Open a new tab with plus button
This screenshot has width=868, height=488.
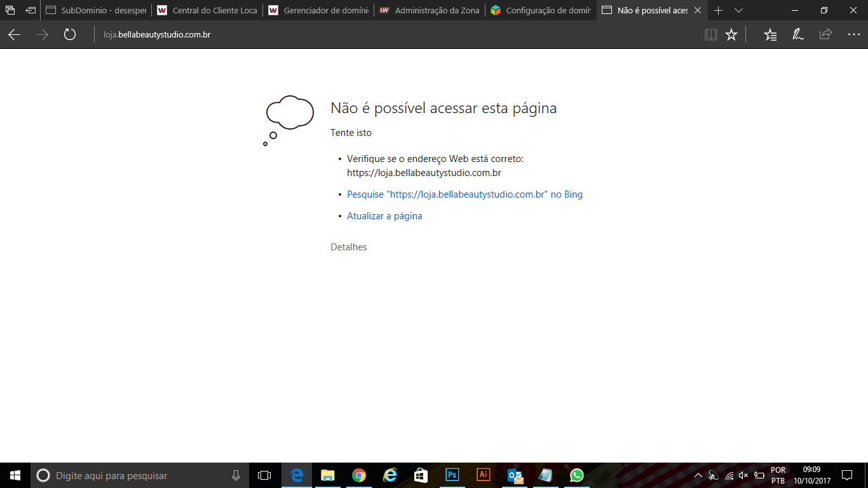coord(718,10)
